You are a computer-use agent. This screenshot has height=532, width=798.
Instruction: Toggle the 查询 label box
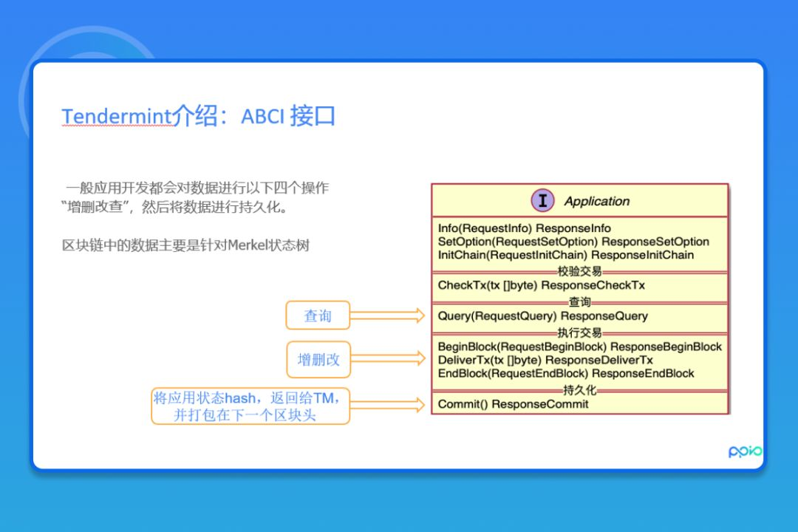click(x=318, y=316)
